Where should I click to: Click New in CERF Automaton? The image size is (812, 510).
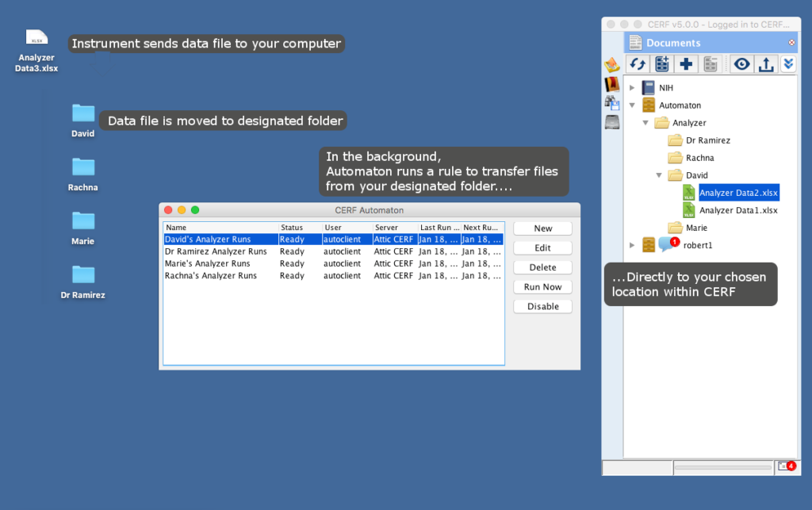[542, 228]
